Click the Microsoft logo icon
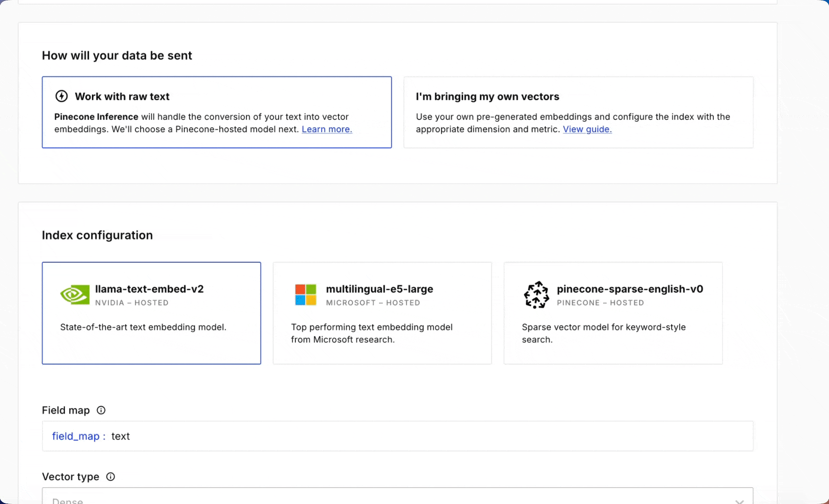The width and height of the screenshot is (829, 504). [x=306, y=295]
